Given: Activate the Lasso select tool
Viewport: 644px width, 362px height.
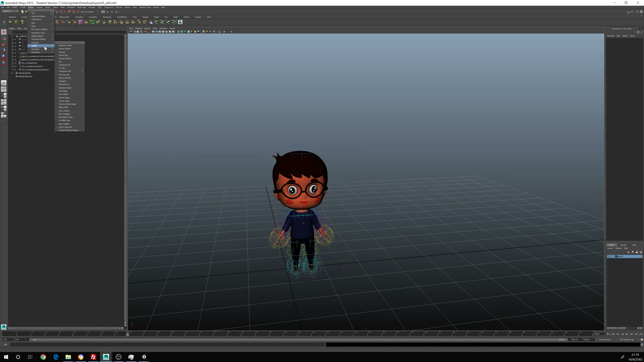Looking at the screenshot, I should (4, 39).
